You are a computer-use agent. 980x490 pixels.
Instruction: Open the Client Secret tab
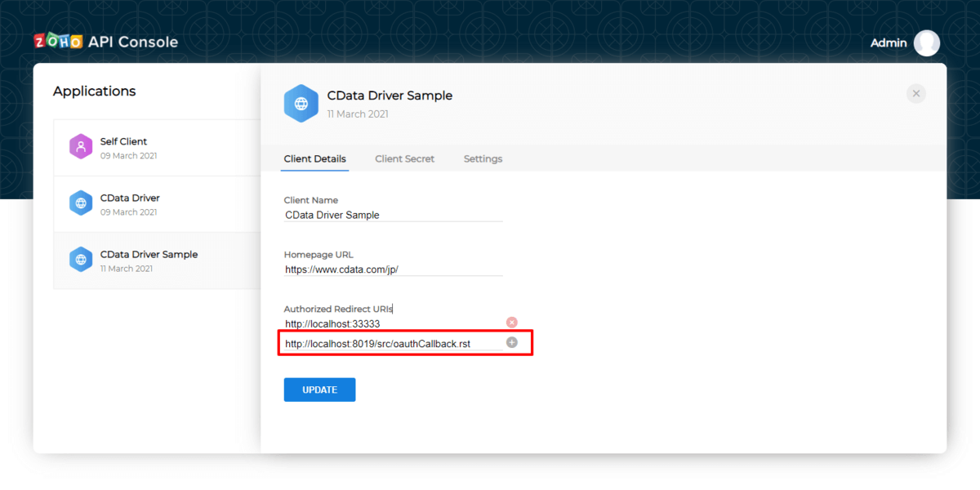tap(405, 158)
